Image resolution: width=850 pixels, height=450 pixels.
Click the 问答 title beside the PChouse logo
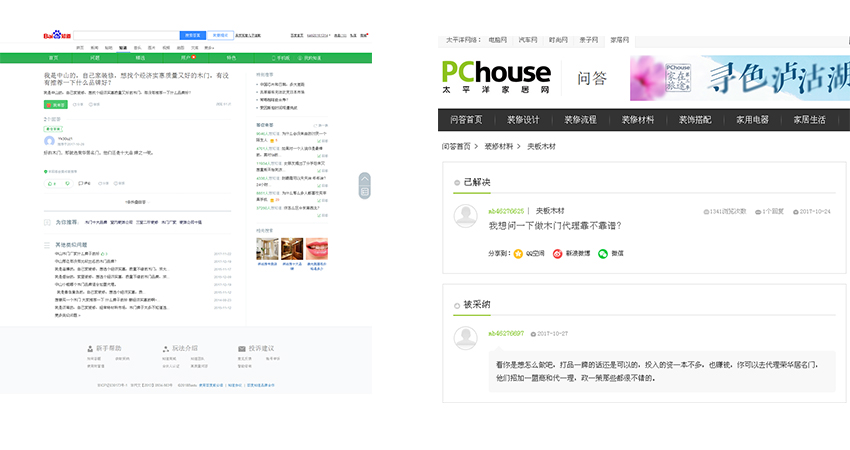[x=592, y=79]
